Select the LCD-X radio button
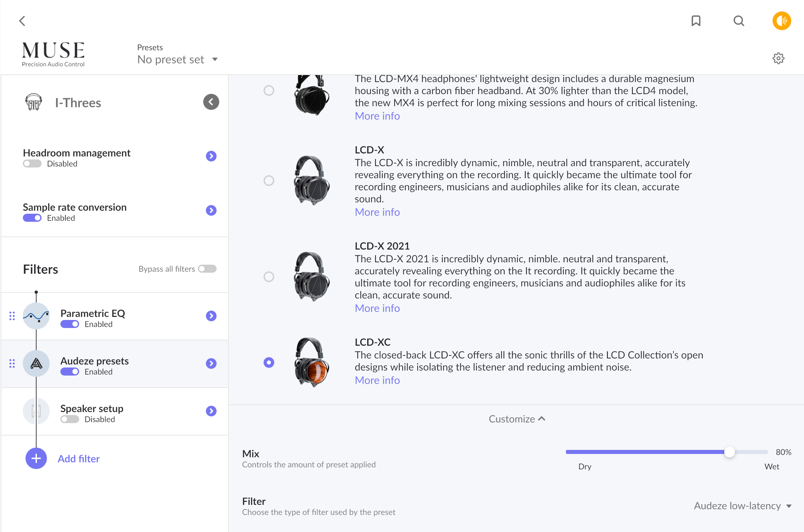Viewport: 804px width, 532px height. tap(269, 181)
